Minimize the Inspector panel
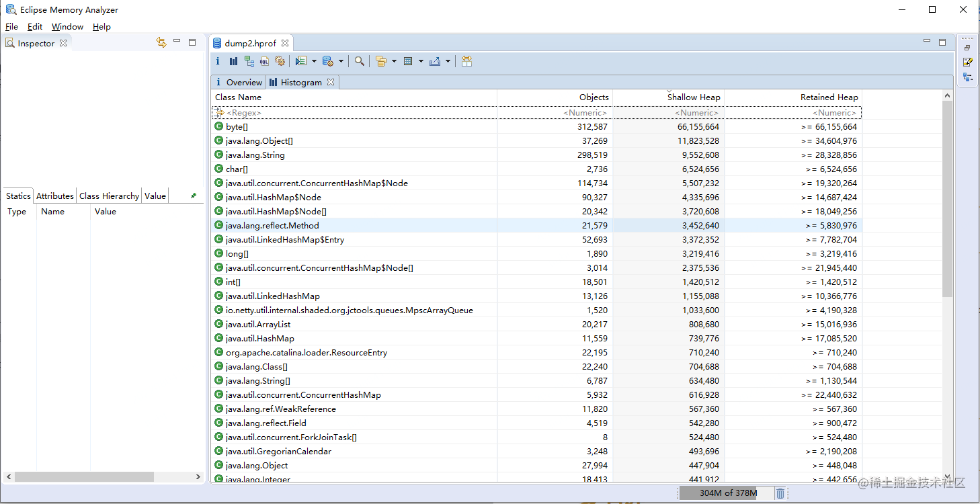This screenshot has width=980, height=504. point(177,42)
